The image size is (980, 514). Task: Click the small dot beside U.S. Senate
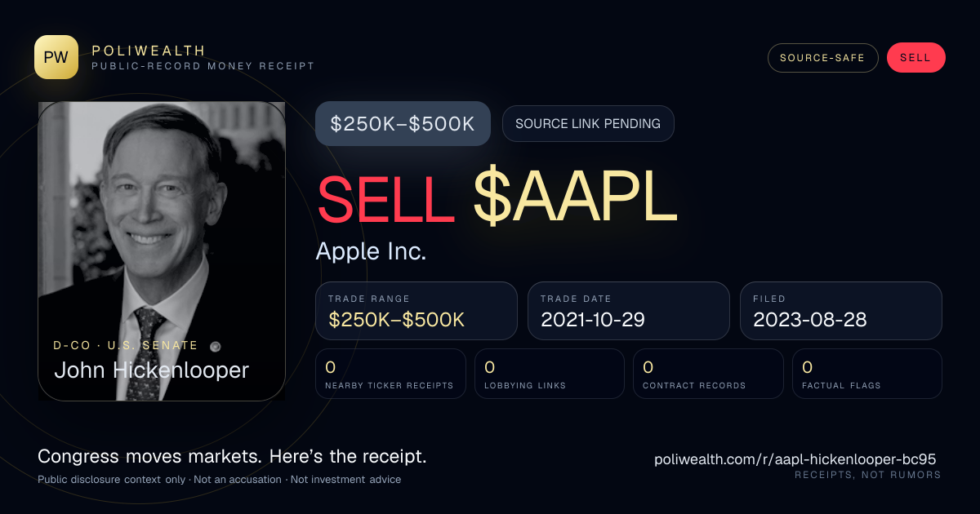216,346
